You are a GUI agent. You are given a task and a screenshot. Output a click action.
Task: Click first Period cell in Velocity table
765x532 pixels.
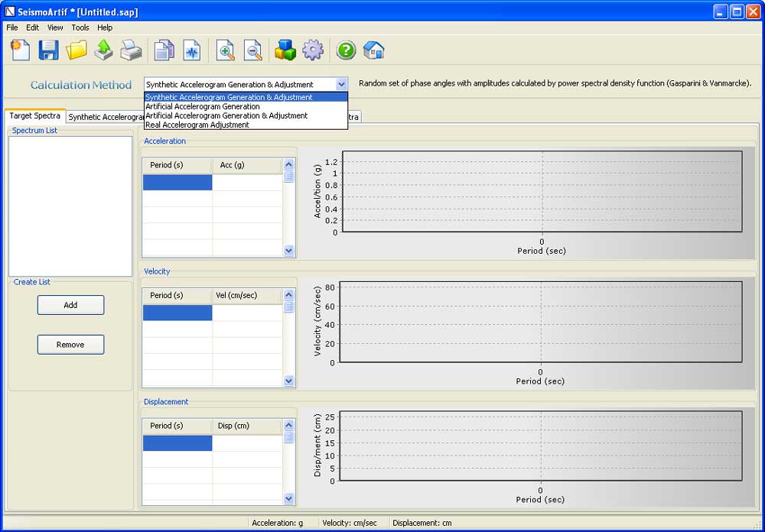[177, 313]
